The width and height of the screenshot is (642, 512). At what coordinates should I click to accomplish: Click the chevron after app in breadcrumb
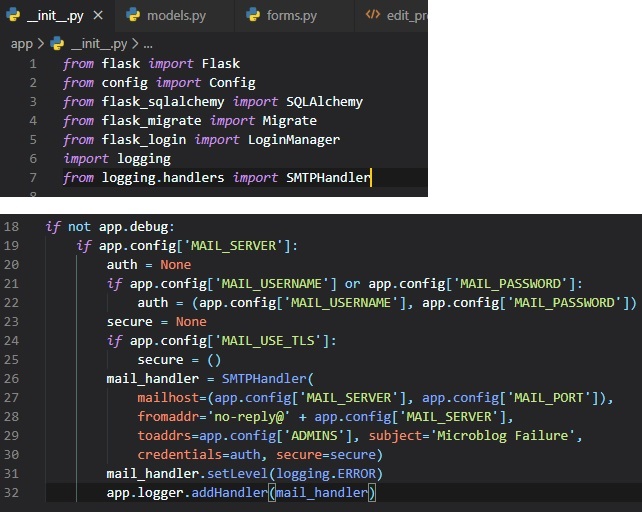[40, 44]
